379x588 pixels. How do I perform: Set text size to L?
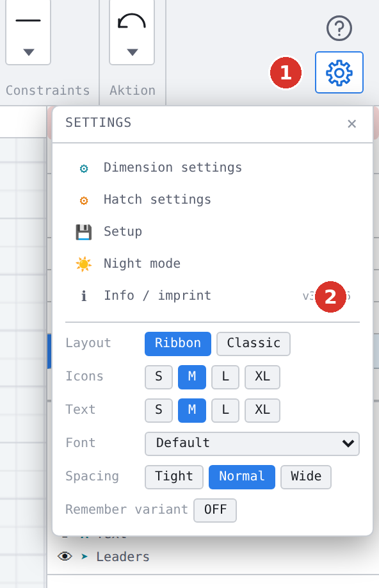pos(225,410)
